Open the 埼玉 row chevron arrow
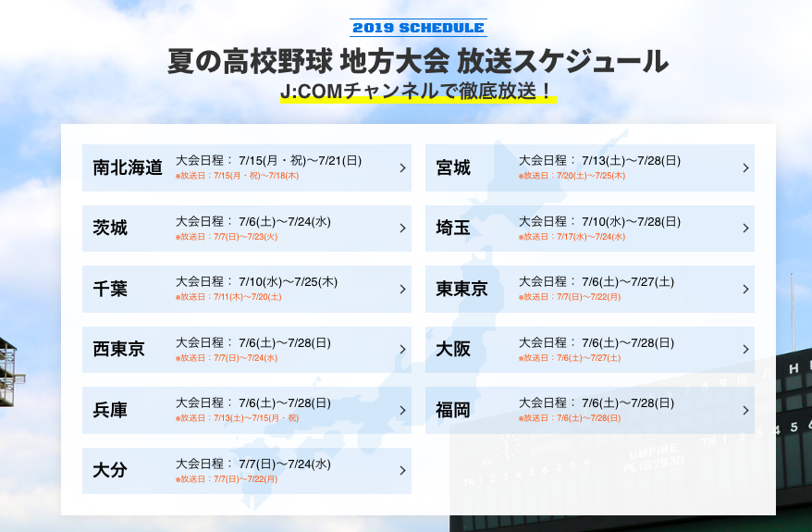The height and width of the screenshot is (532, 812). pos(745,229)
